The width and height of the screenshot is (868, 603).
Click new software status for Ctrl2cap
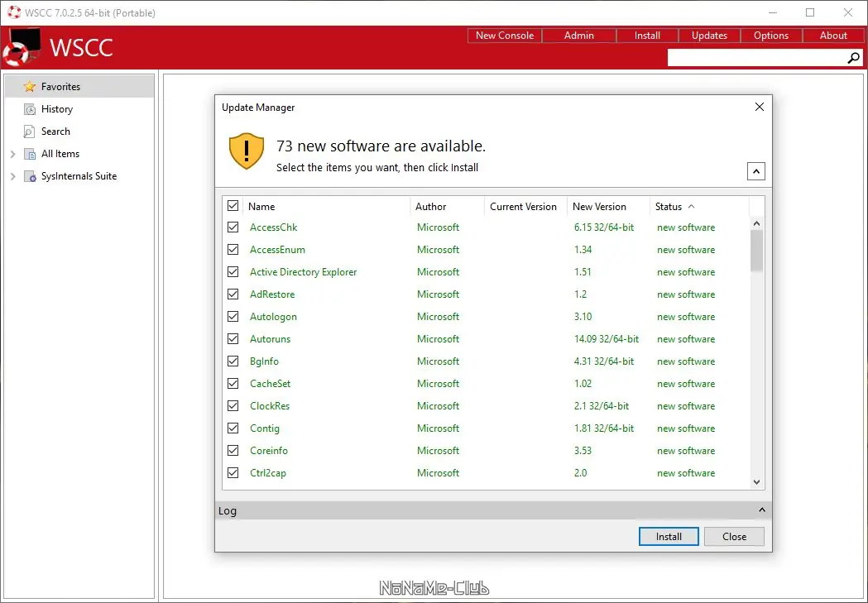(686, 473)
